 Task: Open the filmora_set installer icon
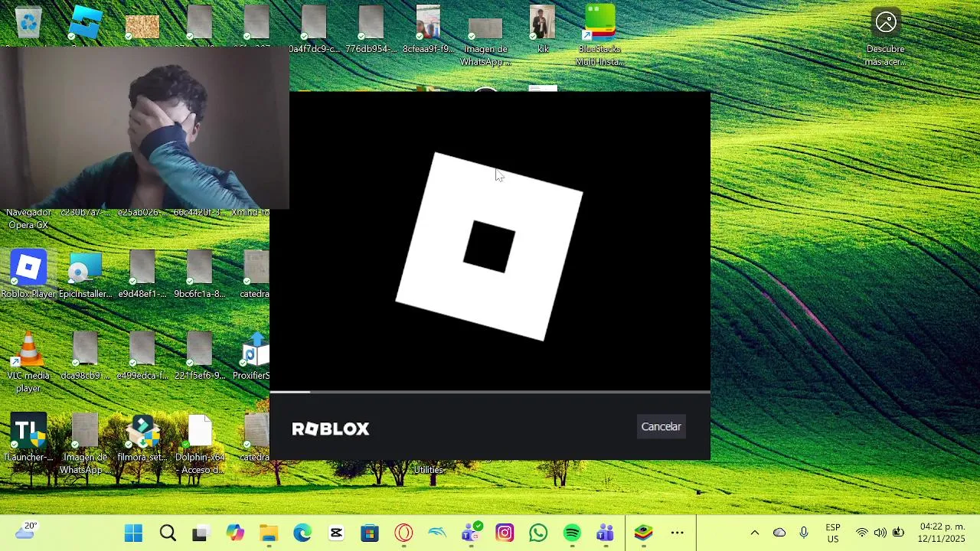pyautogui.click(x=142, y=439)
